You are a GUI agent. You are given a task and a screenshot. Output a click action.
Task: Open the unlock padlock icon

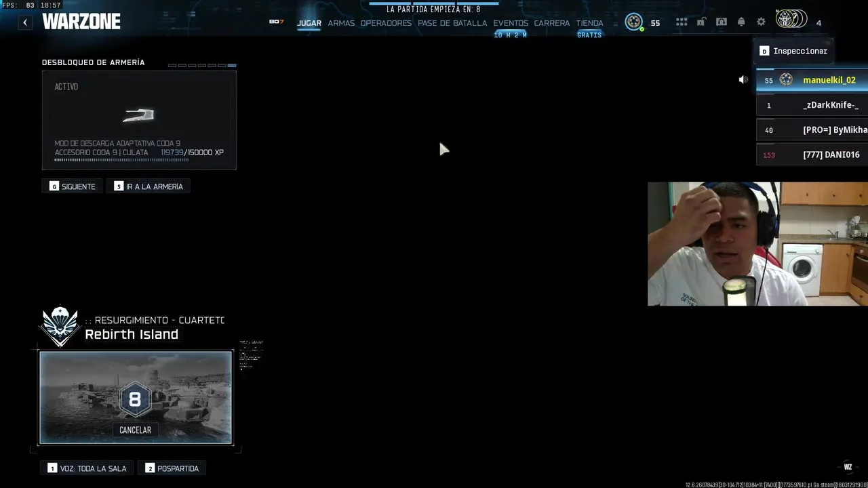[x=701, y=22]
